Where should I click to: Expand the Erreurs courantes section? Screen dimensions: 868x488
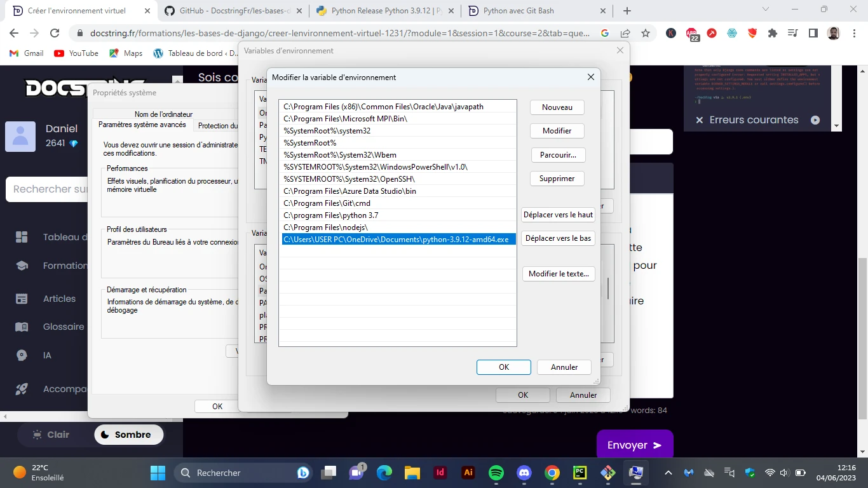pos(815,120)
